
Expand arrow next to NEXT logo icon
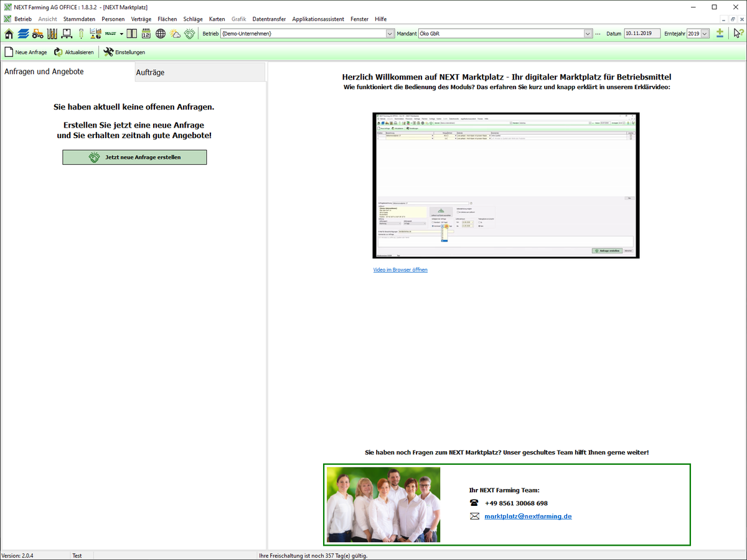[121, 34]
